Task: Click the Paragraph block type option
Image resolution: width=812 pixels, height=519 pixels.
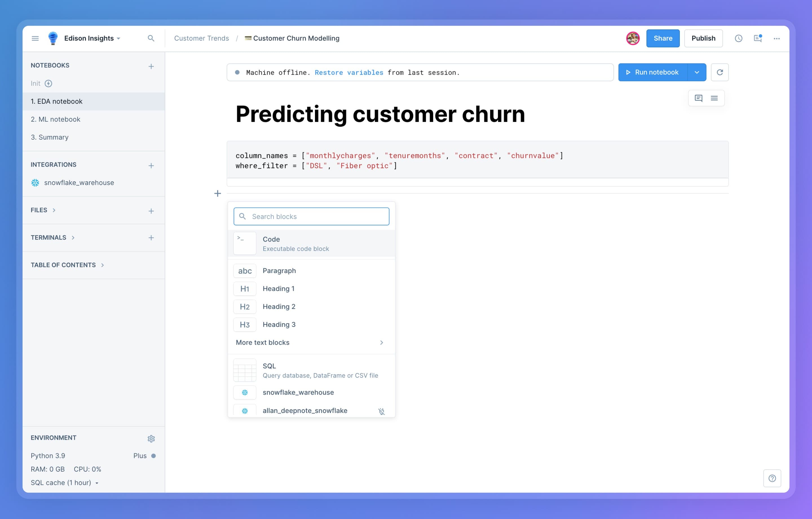Action: [x=279, y=271]
